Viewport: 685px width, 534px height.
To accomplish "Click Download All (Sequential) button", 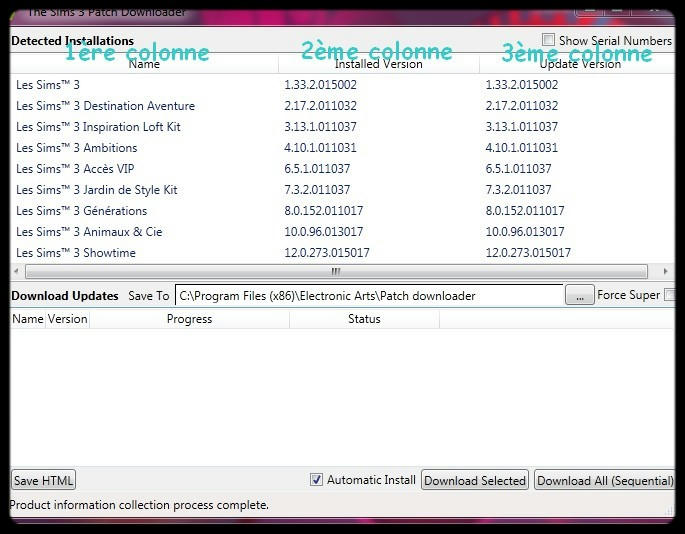I will click(605, 480).
